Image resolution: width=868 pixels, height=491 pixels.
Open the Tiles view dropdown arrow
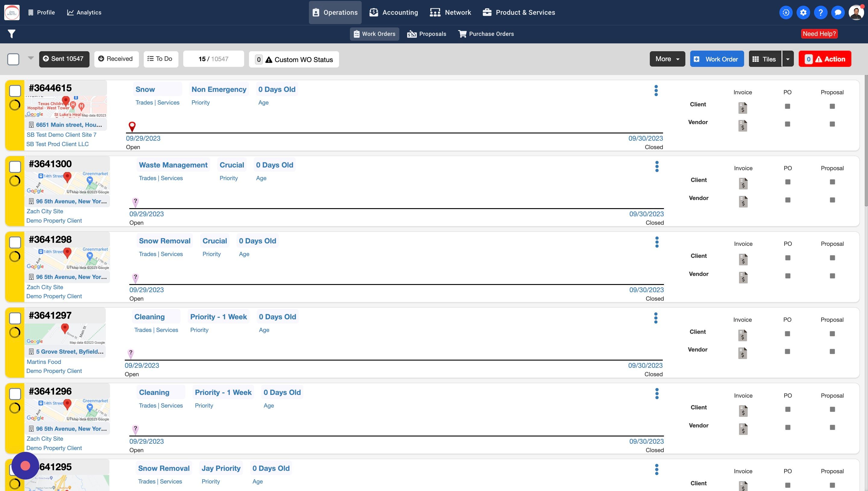point(788,59)
